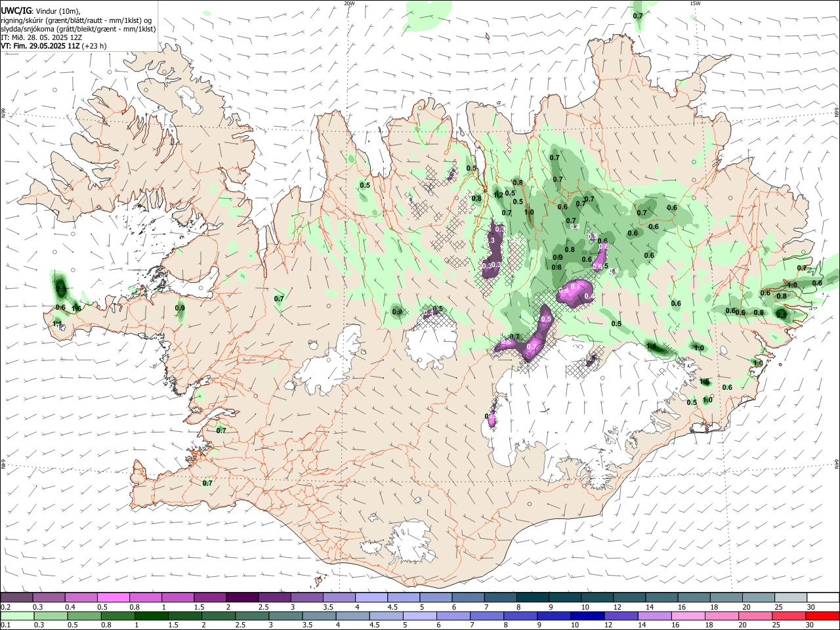Pick the grey-green 2.5–3 swatch, lower legend
The height and width of the screenshot is (630, 840).
(x=252, y=616)
